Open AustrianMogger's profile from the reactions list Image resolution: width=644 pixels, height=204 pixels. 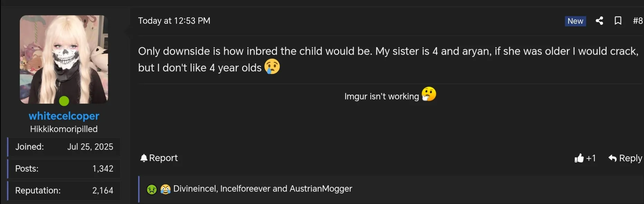[321, 189]
